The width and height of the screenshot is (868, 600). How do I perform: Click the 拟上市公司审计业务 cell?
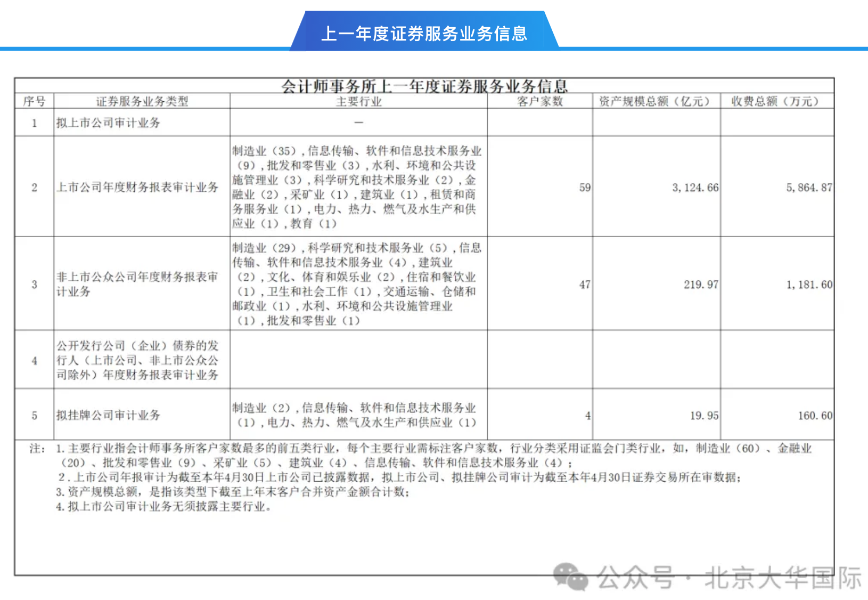point(108,123)
